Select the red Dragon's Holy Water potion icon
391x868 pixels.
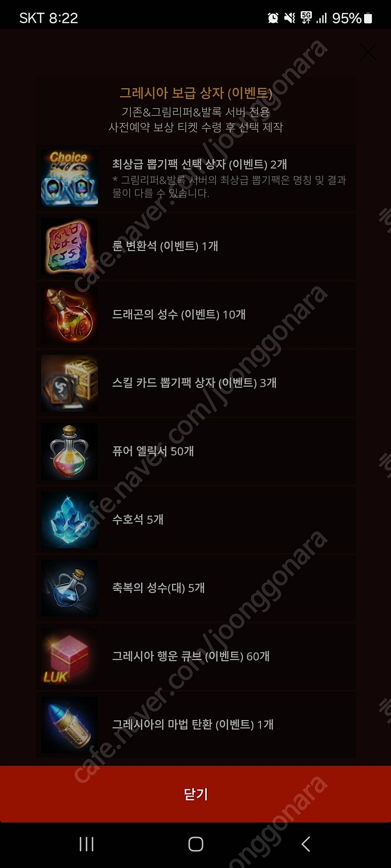coord(69,314)
